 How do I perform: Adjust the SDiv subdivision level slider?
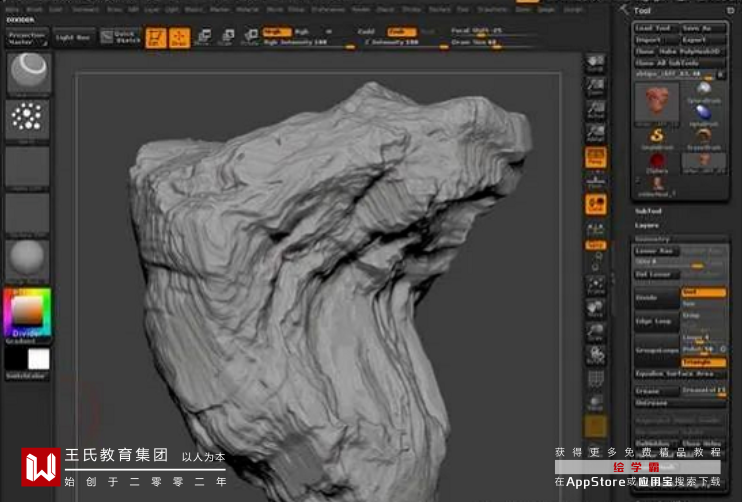[x=680, y=263]
